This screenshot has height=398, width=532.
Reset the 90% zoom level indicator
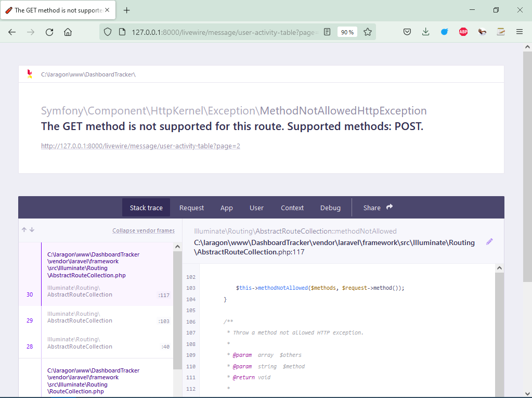click(x=346, y=32)
